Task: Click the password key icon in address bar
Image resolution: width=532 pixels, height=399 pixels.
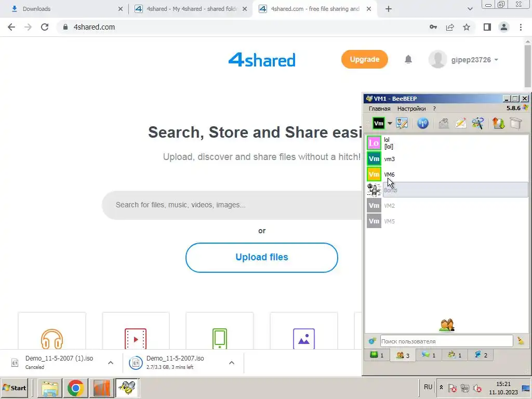Action: point(433,27)
